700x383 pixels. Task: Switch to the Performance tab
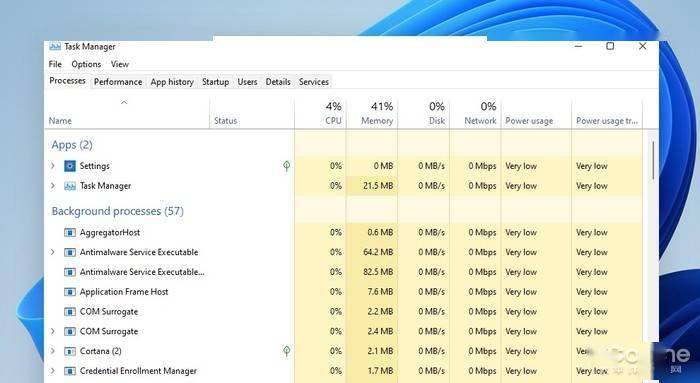coord(118,82)
